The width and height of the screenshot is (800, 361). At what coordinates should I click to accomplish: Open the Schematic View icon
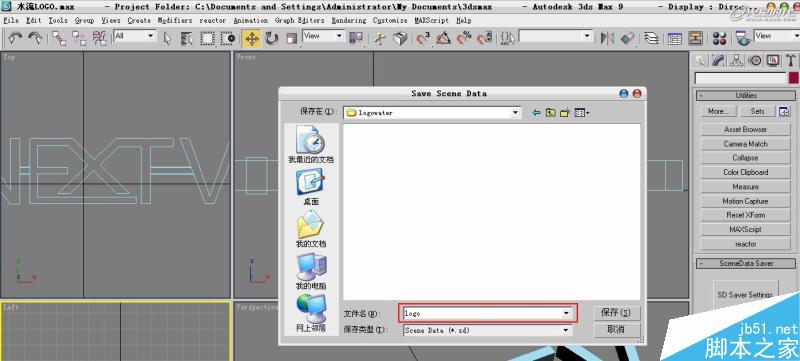(695, 38)
